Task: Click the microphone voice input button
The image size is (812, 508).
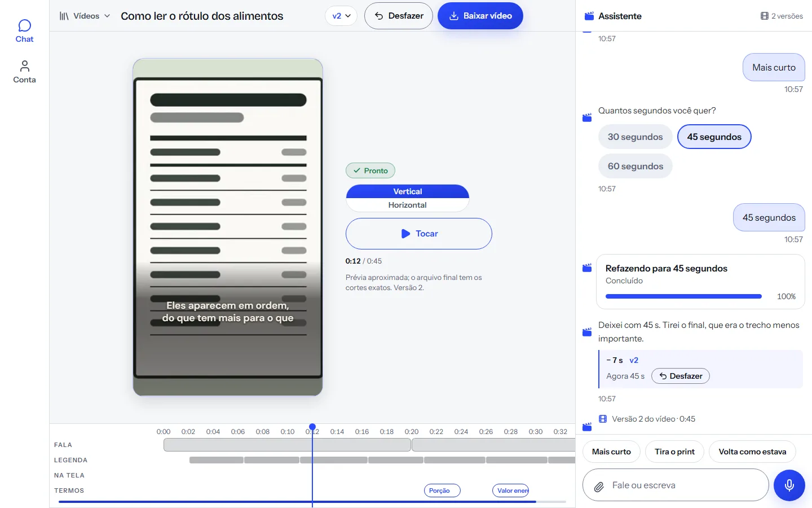Action: point(789,485)
